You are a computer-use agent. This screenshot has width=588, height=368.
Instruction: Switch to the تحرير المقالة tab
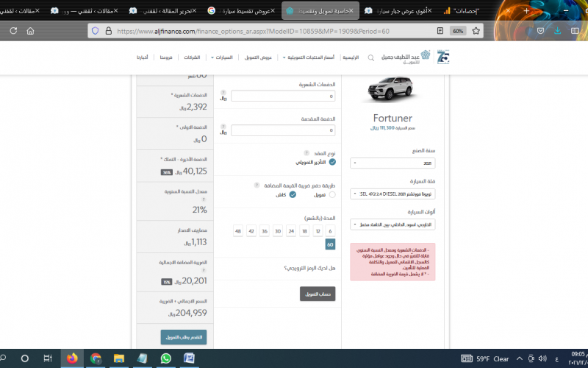[162, 11]
